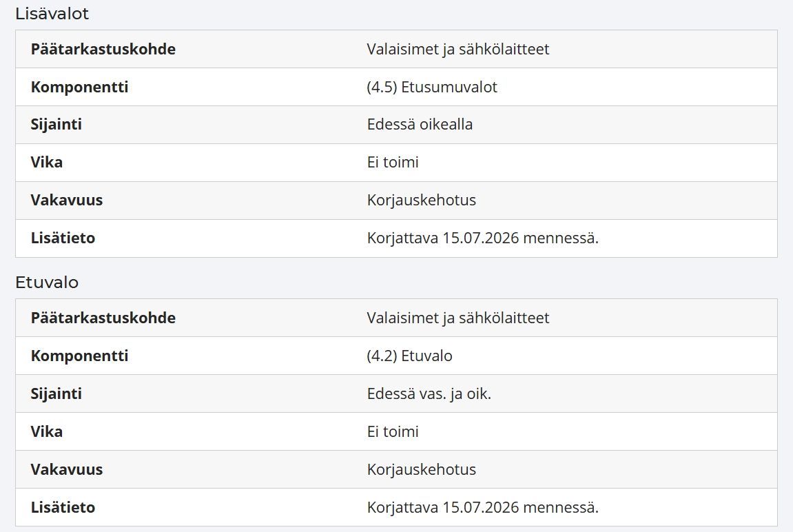
Task: Click second Valaisimet ja sähkölaitteet value
Action: click(x=457, y=318)
